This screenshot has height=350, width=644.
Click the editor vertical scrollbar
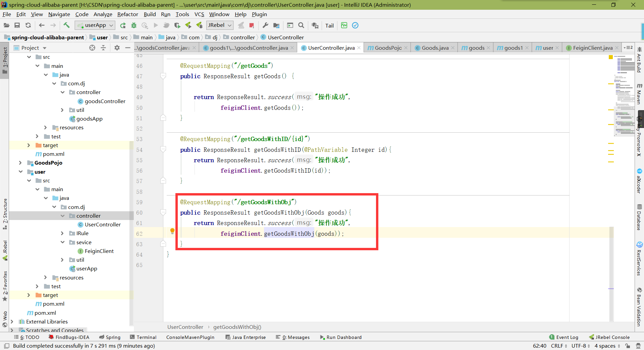pyautogui.click(x=611, y=274)
